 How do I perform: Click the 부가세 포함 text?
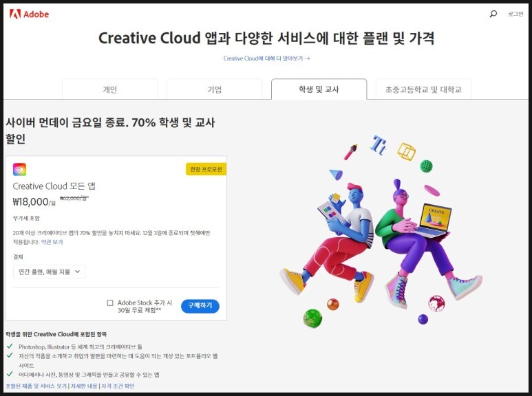pos(26,218)
